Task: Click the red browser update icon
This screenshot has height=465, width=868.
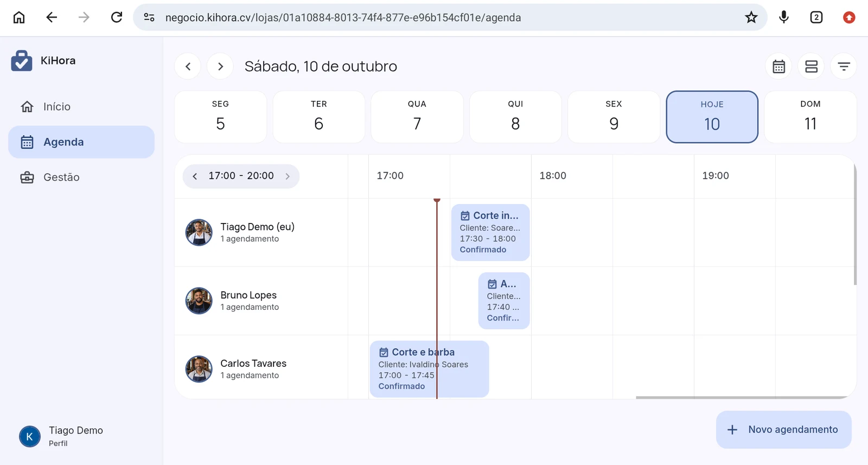Action: coord(849,17)
